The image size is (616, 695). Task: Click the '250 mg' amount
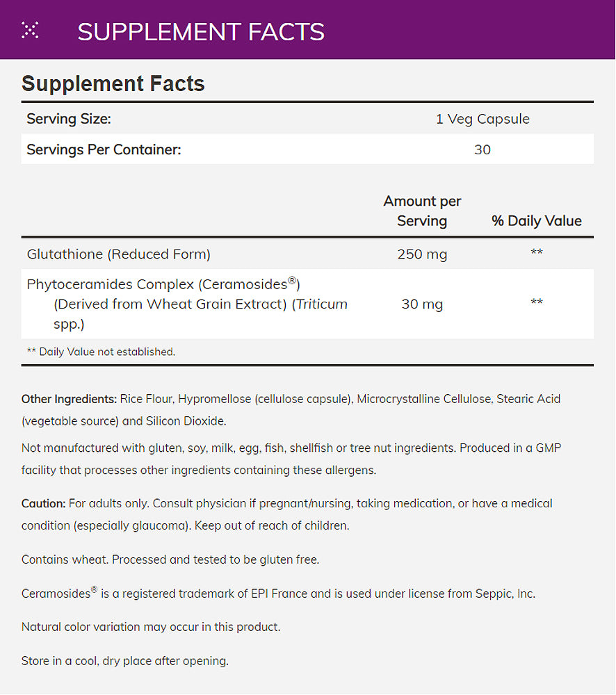pos(422,254)
